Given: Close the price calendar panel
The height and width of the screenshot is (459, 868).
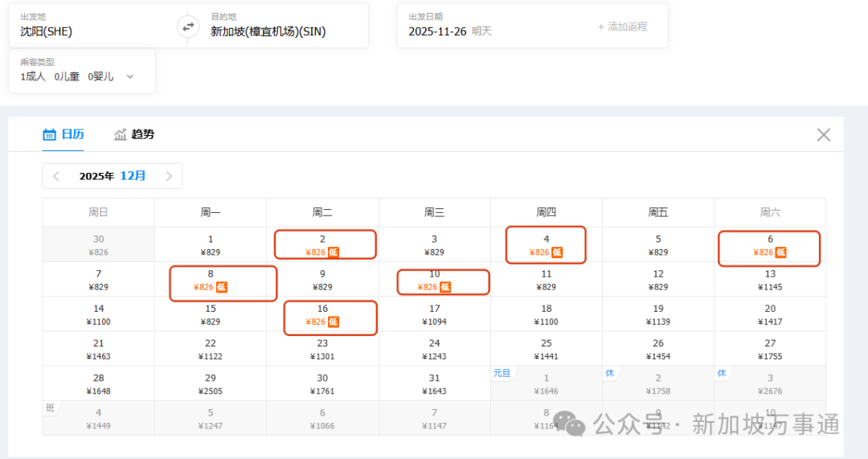Looking at the screenshot, I should coord(823,134).
